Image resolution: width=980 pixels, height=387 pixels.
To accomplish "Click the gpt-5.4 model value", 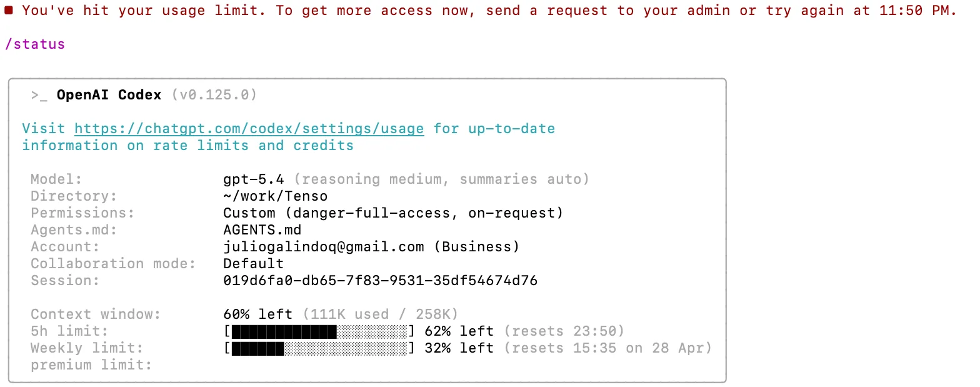I will point(254,179).
